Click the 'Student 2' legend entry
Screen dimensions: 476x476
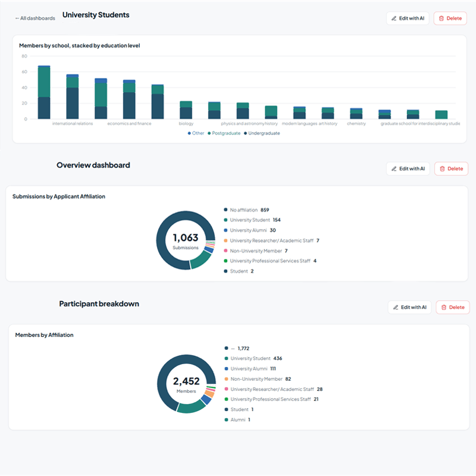pos(239,271)
